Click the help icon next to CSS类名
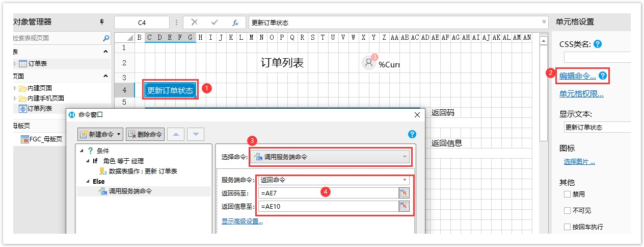644x247 pixels. tap(598, 44)
